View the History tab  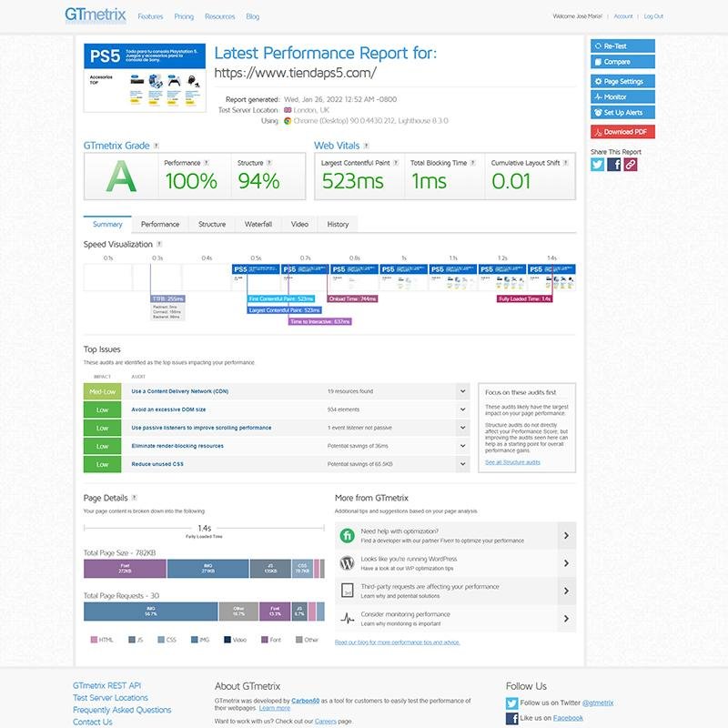click(338, 224)
